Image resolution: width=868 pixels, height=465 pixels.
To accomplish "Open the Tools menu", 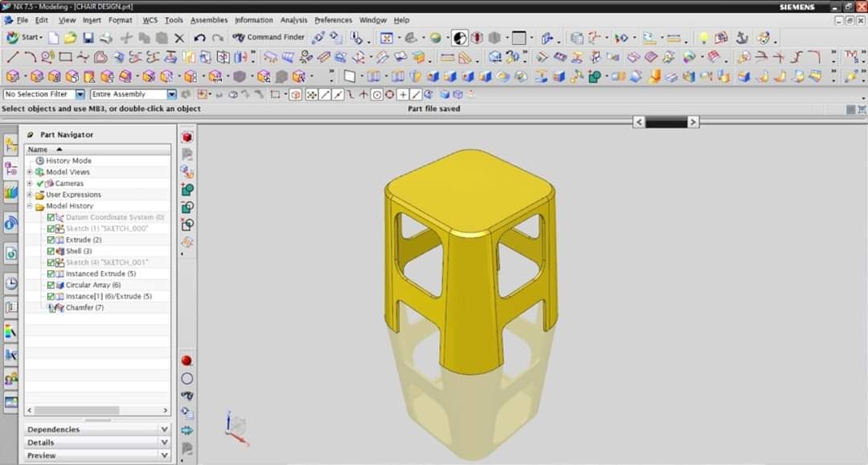I will coord(174,20).
